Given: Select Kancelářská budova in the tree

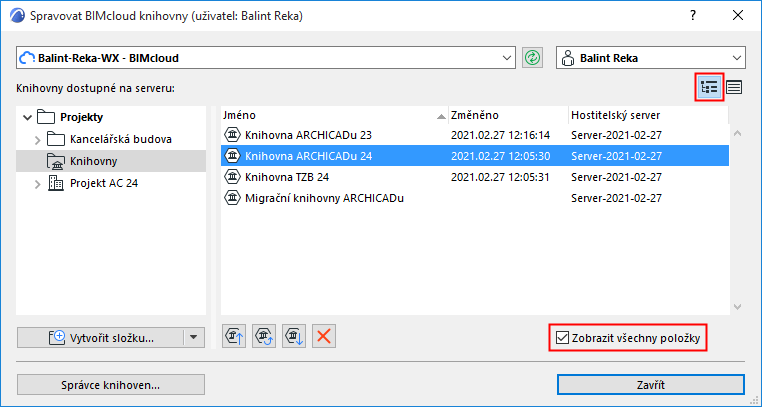Looking at the screenshot, I should click(x=121, y=139).
